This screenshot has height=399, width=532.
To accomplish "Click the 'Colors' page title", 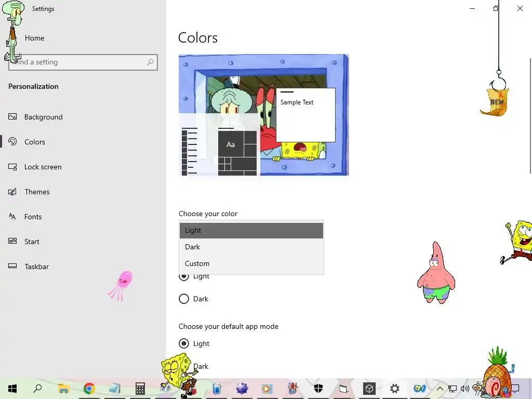I will (198, 37).
